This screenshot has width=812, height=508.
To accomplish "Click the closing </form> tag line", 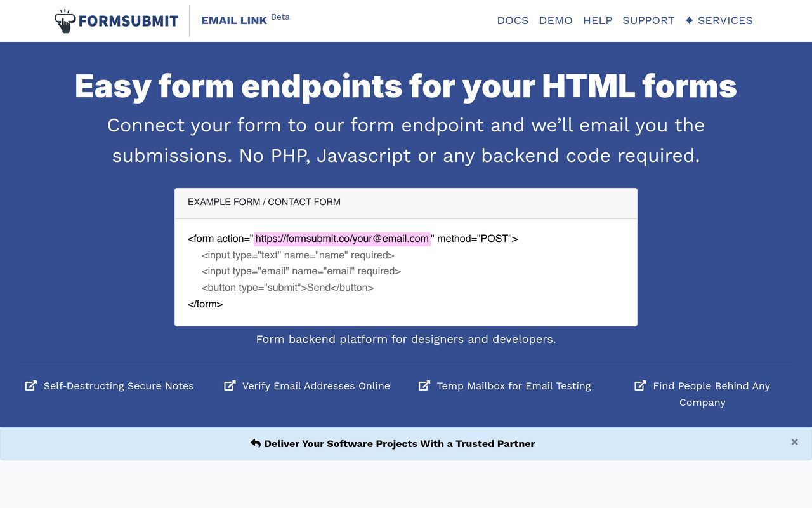I will [x=205, y=304].
